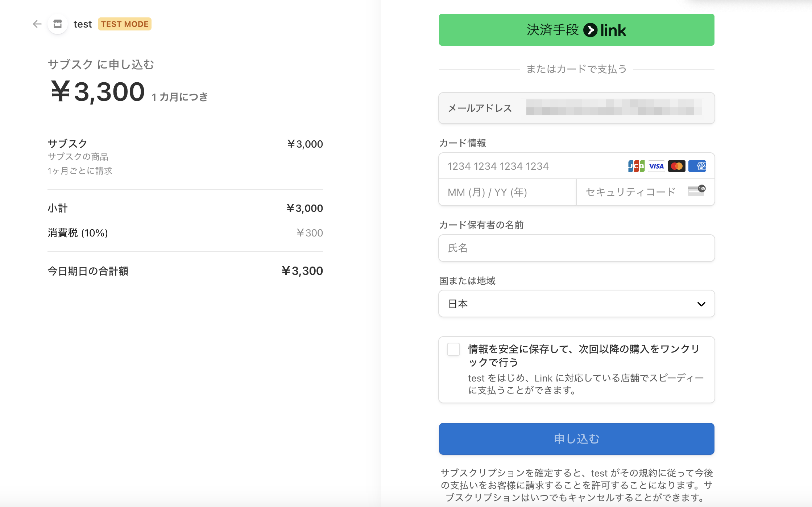Click the メールアドレス email field

(x=613, y=108)
